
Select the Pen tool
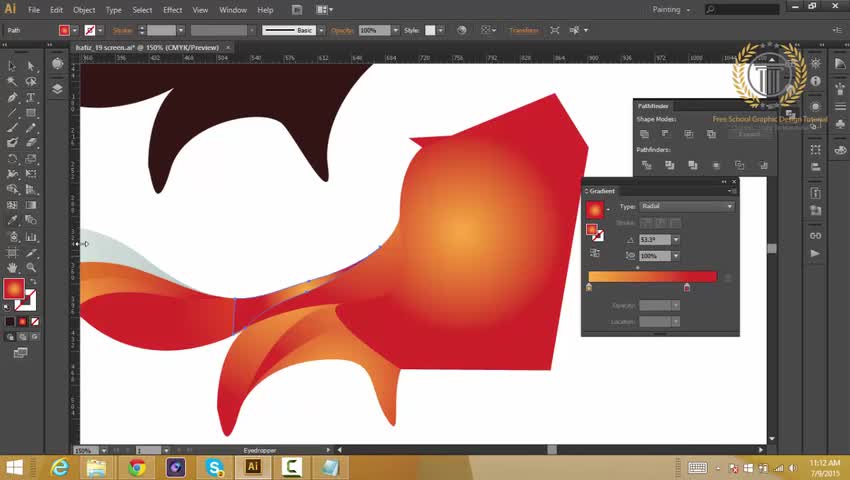tap(12, 97)
